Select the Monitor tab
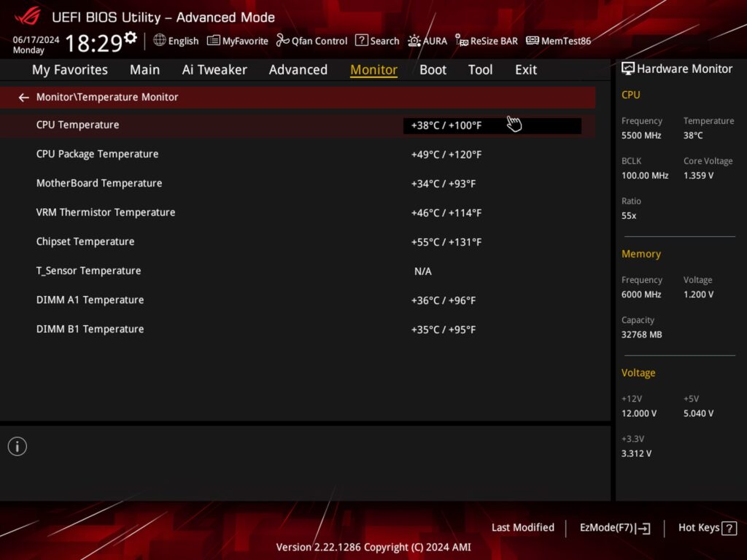 click(x=374, y=69)
